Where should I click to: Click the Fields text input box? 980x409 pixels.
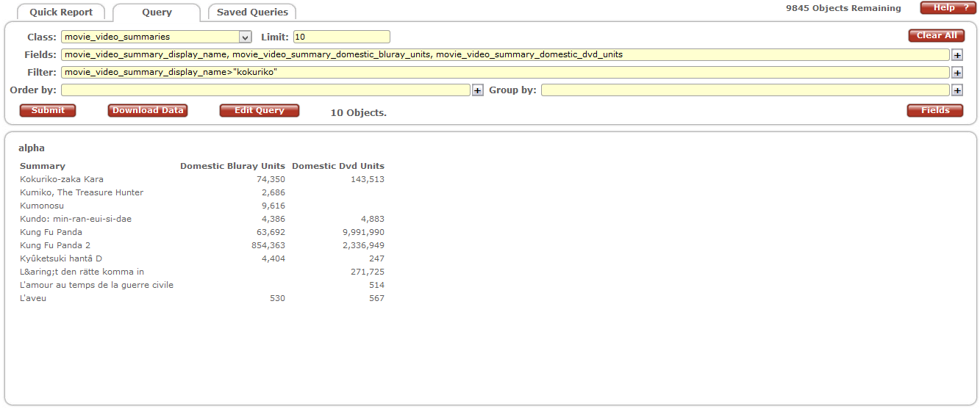click(x=505, y=55)
